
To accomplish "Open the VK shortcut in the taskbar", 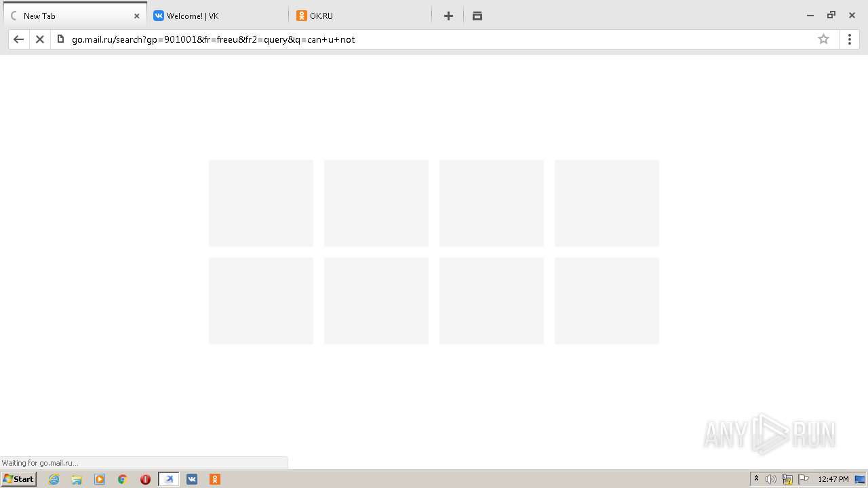I will [x=192, y=479].
